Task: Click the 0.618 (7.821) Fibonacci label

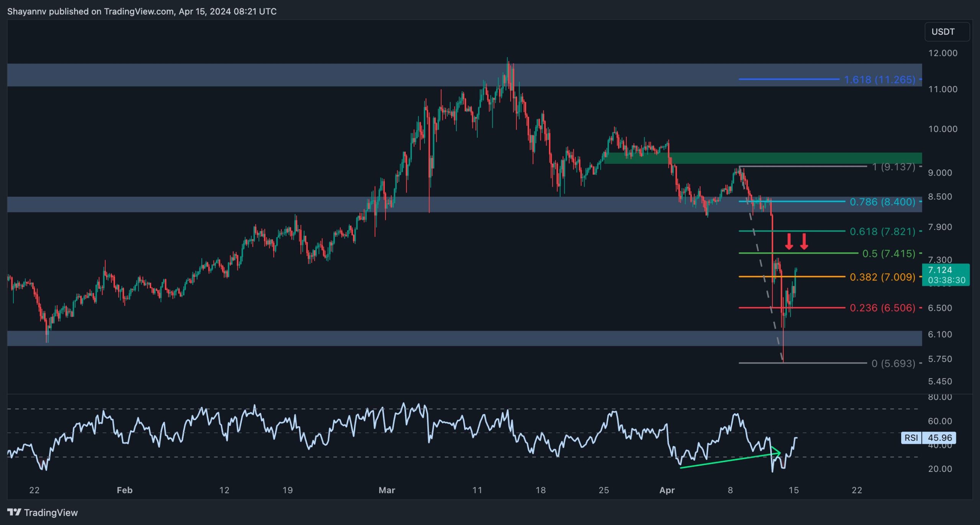Action: pyautogui.click(x=882, y=232)
